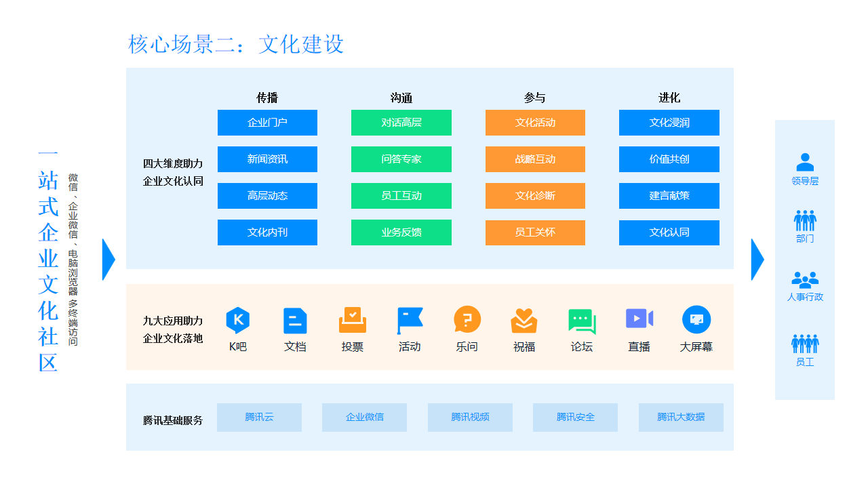Select the 四大维度助力 label
Image resolution: width=868 pixels, height=488 pixels.
click(173, 164)
